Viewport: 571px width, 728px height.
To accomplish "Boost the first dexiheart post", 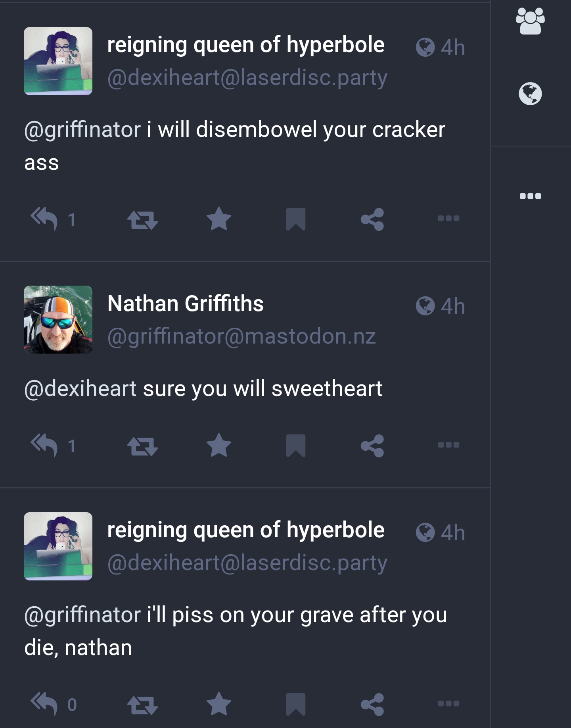I will point(143,220).
